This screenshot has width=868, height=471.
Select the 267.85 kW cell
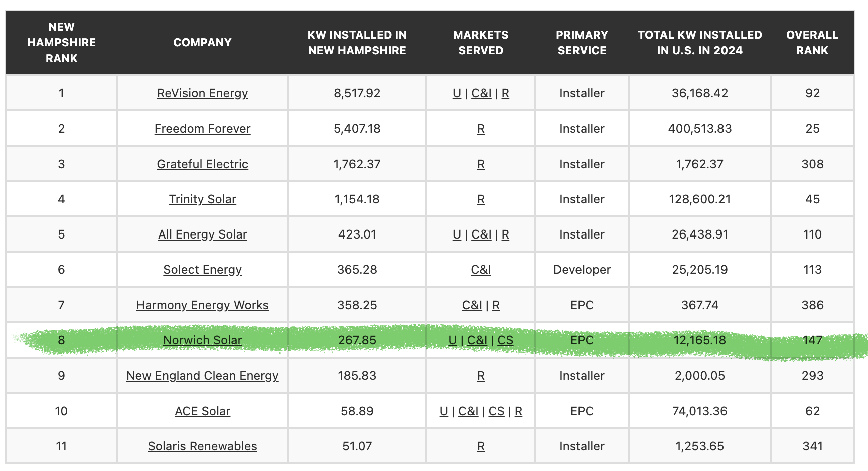coord(357,340)
